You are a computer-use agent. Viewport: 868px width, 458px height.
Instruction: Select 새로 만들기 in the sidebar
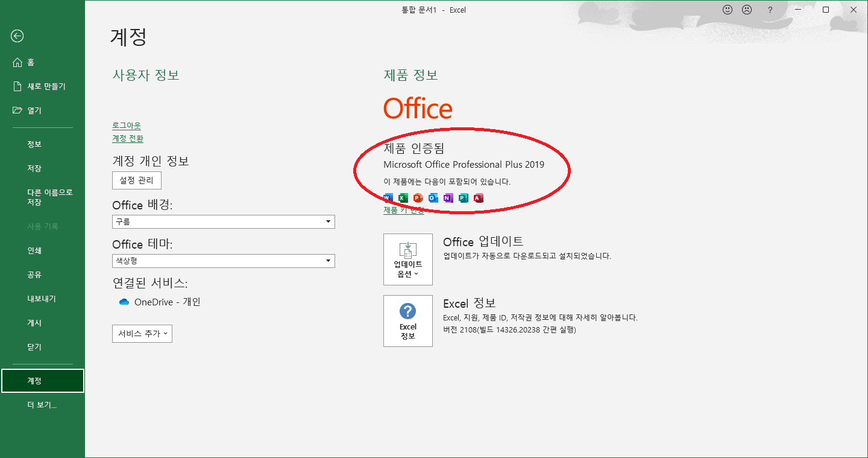point(42,86)
